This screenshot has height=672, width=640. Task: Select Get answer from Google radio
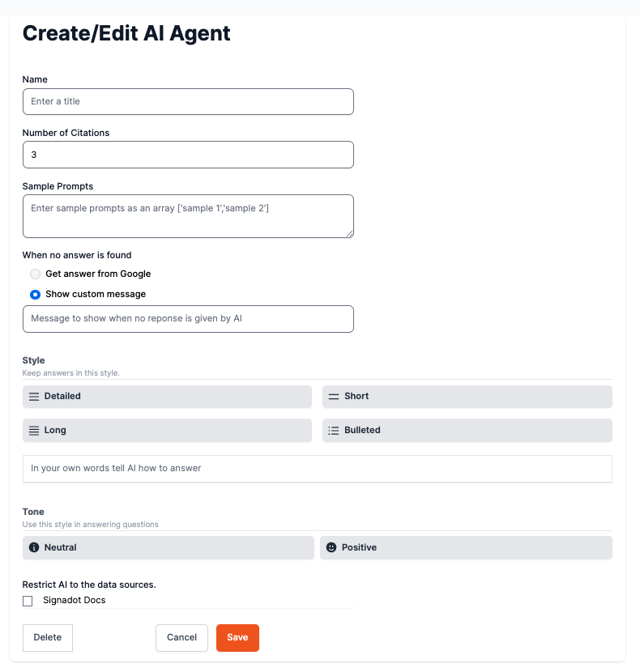35,274
